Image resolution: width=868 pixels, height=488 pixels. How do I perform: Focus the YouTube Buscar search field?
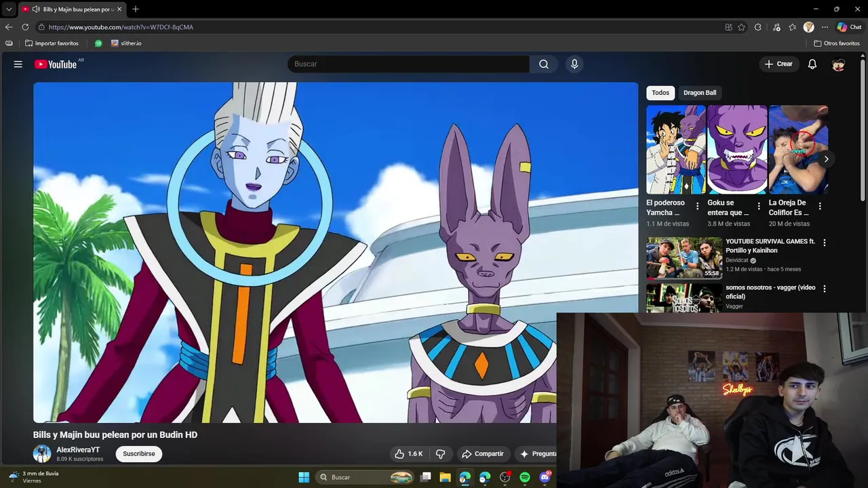click(x=408, y=64)
